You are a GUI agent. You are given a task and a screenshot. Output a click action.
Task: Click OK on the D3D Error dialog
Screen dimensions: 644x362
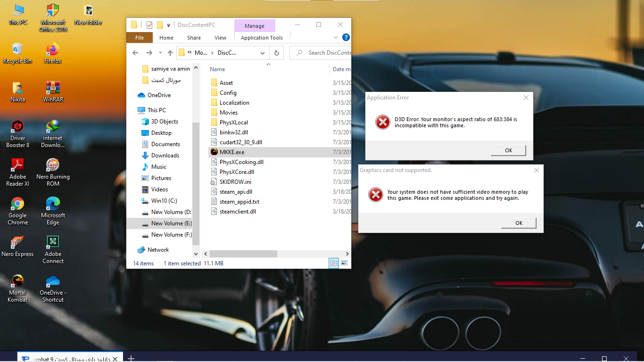click(x=508, y=150)
